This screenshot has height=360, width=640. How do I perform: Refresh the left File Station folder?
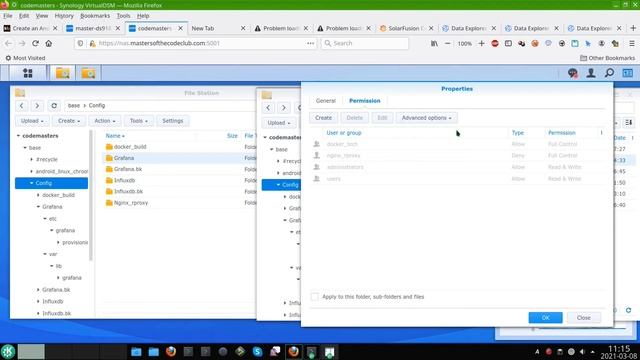pos(54,106)
